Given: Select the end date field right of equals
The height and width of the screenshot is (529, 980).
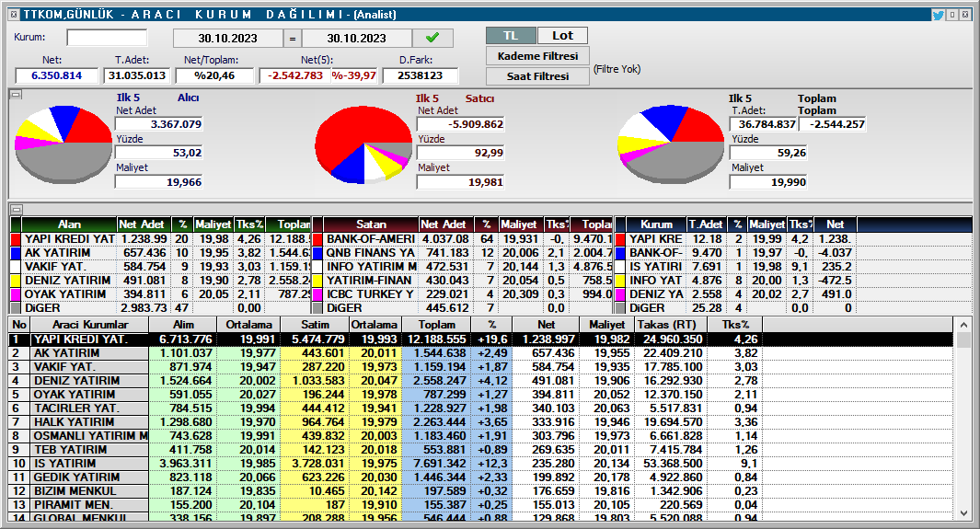Looking at the screenshot, I should 356,38.
